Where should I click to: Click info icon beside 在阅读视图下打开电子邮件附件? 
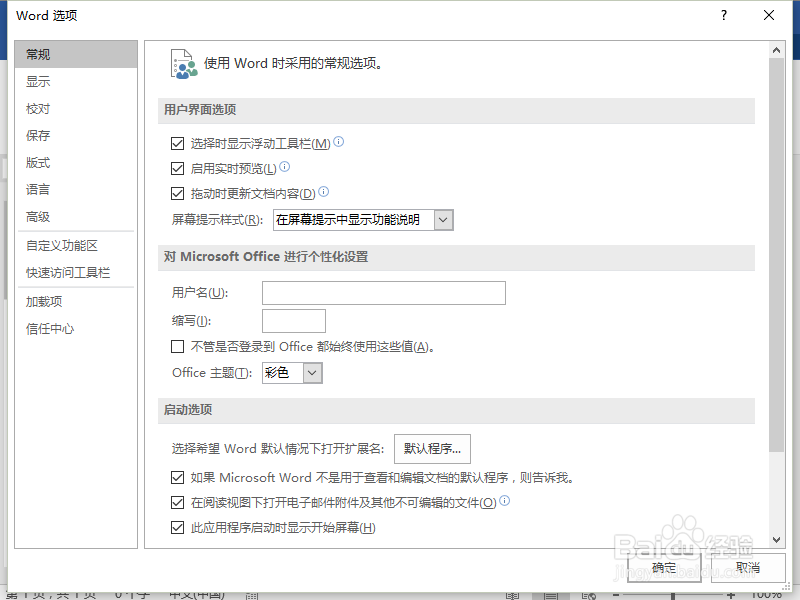(x=505, y=501)
